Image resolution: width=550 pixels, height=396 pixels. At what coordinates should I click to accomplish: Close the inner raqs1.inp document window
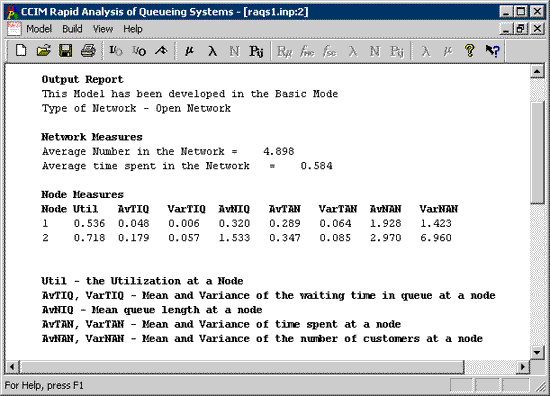[537, 28]
